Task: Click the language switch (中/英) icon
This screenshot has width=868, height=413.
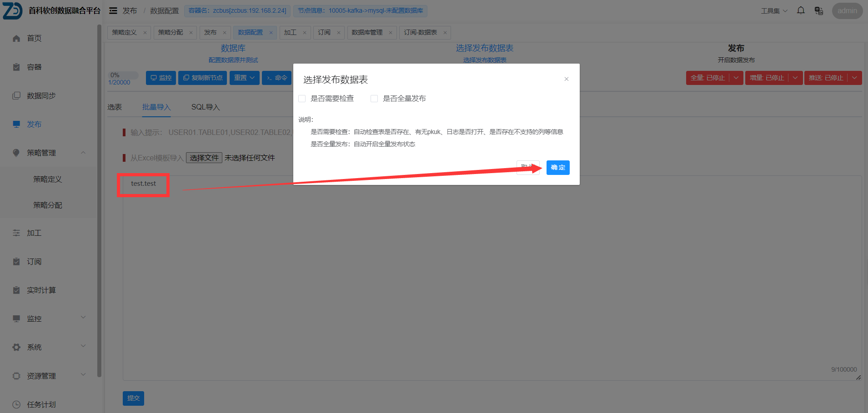Action: (x=818, y=10)
